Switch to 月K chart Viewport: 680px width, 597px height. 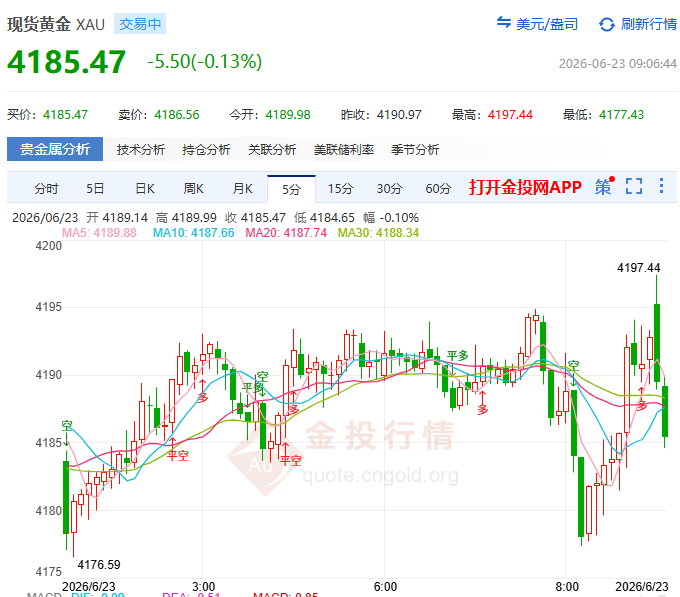coord(242,189)
